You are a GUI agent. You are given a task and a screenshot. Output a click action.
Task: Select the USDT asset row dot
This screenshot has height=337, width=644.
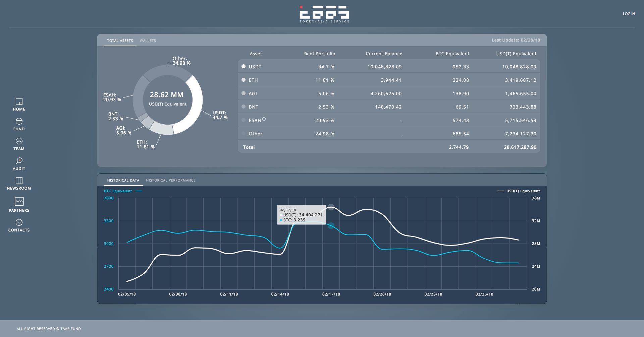244,66
